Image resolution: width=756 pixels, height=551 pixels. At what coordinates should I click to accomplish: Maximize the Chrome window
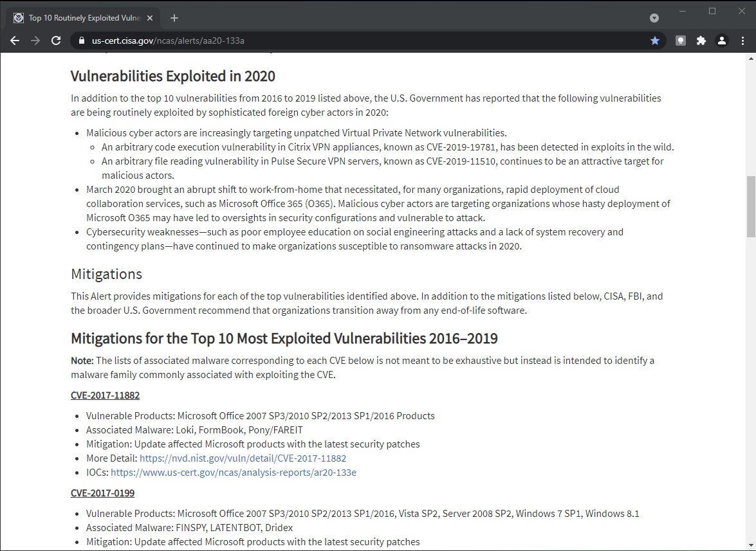712,11
